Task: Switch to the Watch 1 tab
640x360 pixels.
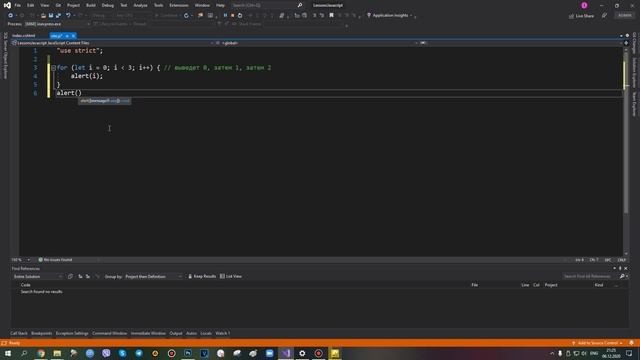Action: click(x=222, y=333)
